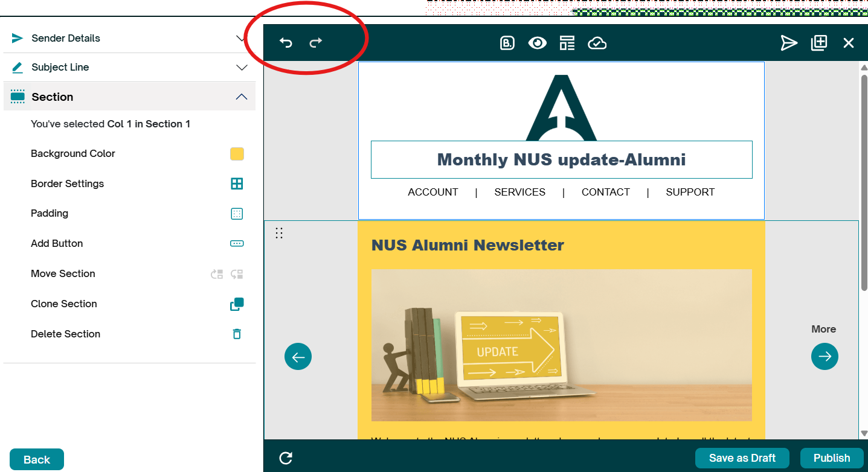Click the ACCOUNT nav link

click(x=433, y=192)
